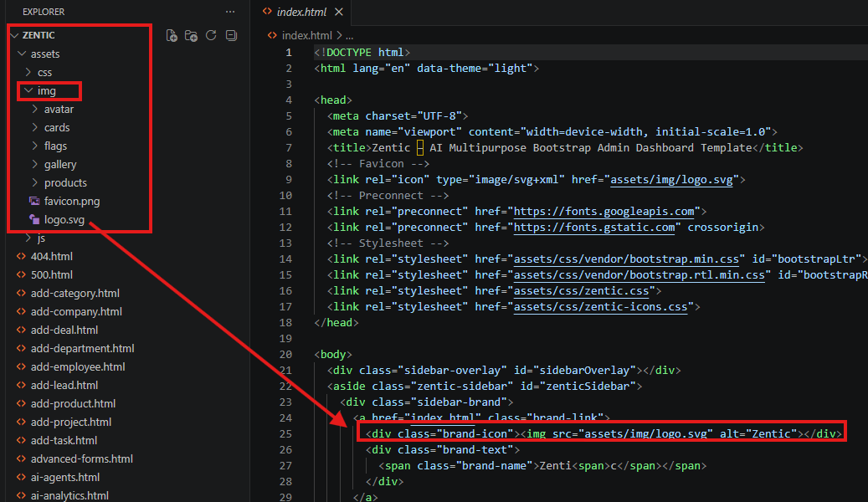Open 500.html file

click(52, 274)
